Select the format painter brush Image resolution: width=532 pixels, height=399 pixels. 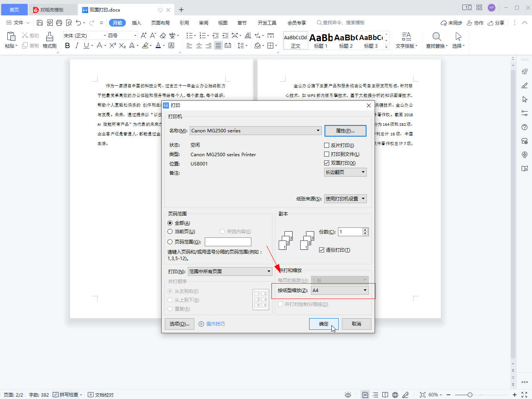(x=49, y=37)
